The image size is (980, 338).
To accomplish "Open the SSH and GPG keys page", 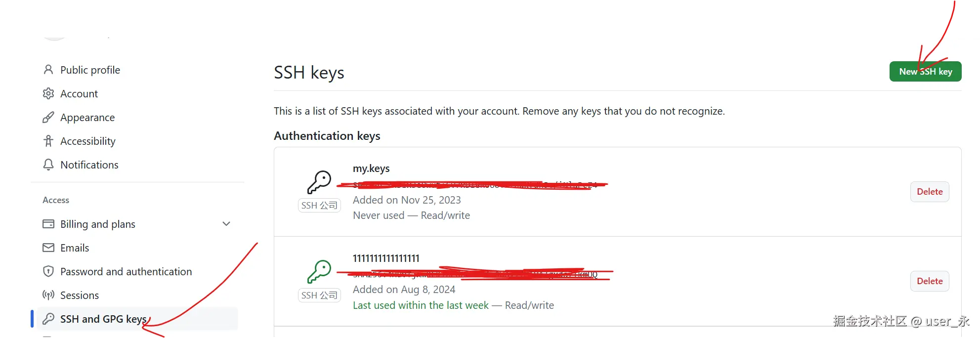I will pyautogui.click(x=103, y=319).
